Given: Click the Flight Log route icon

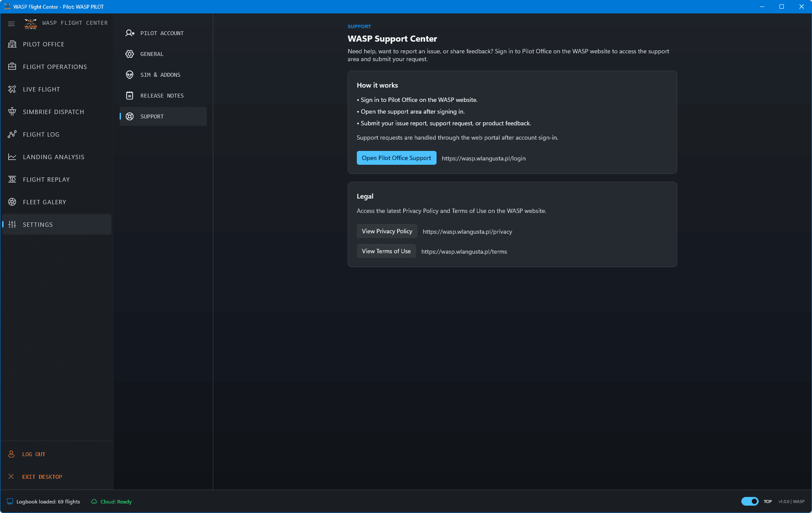Looking at the screenshot, I should (12, 134).
